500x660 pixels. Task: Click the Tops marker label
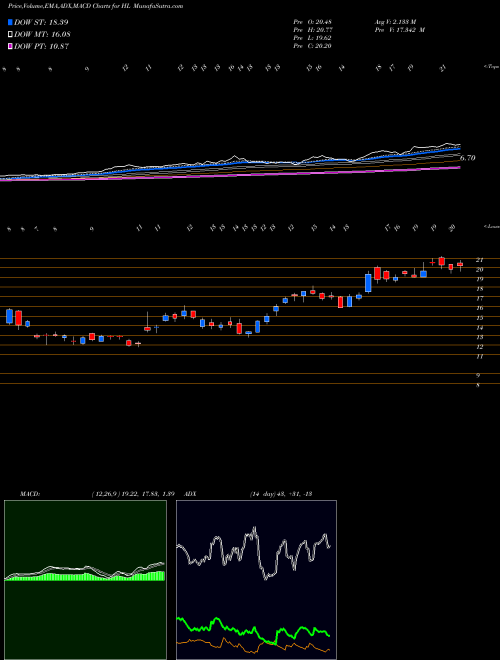491,67
